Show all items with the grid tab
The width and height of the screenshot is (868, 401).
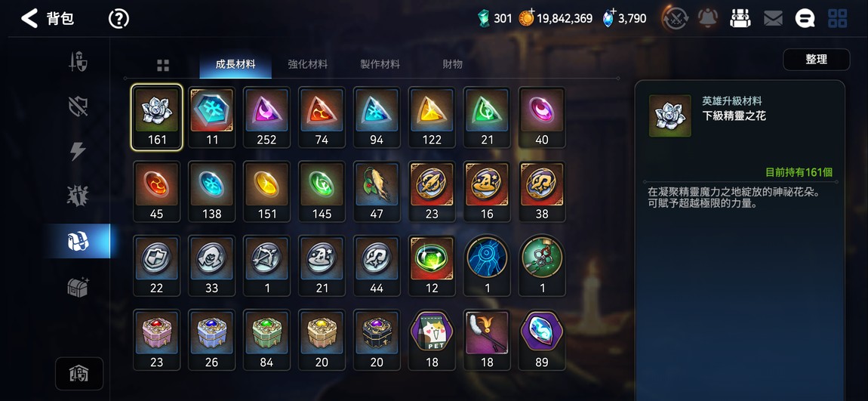pyautogui.click(x=163, y=66)
